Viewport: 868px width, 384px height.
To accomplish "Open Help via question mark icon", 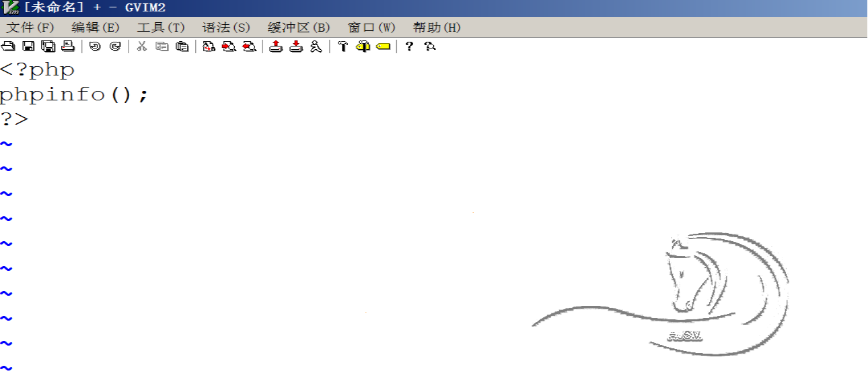I will click(x=409, y=46).
